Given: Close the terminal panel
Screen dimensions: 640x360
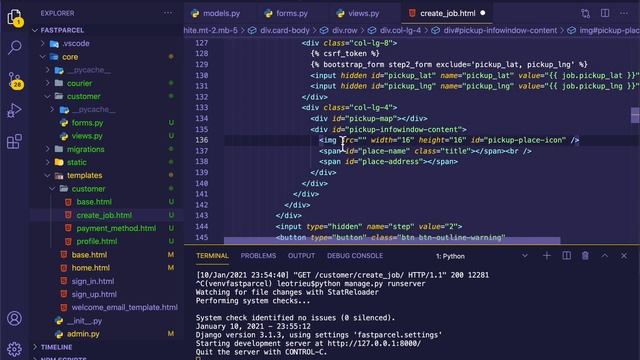Looking at the screenshot, I should [624, 256].
